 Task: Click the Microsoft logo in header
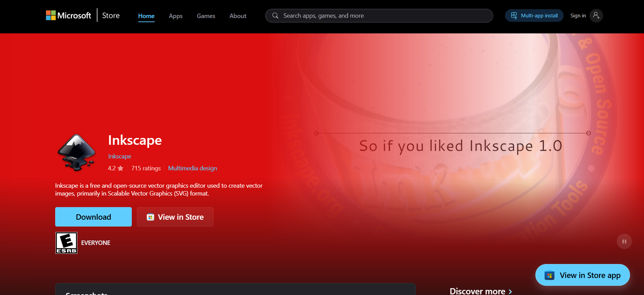pos(68,15)
